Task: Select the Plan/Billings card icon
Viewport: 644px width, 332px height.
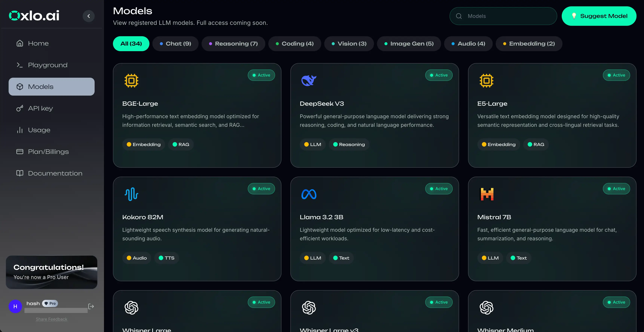Action: tap(20, 151)
